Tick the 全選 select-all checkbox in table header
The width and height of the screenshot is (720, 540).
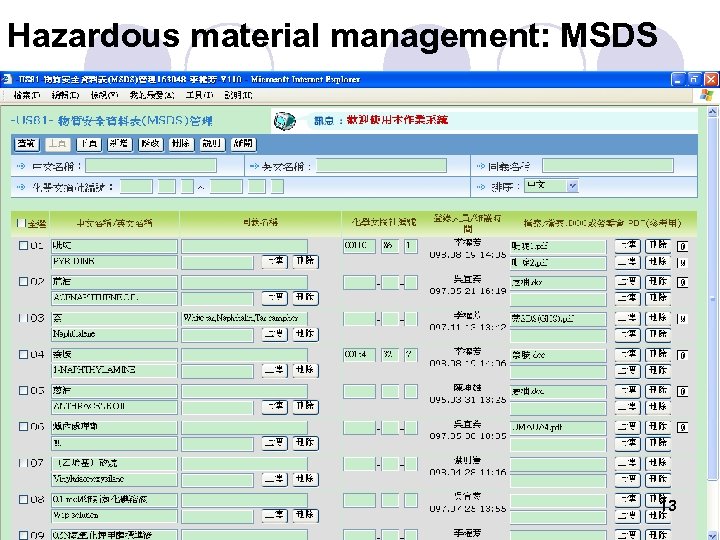click(x=21, y=223)
